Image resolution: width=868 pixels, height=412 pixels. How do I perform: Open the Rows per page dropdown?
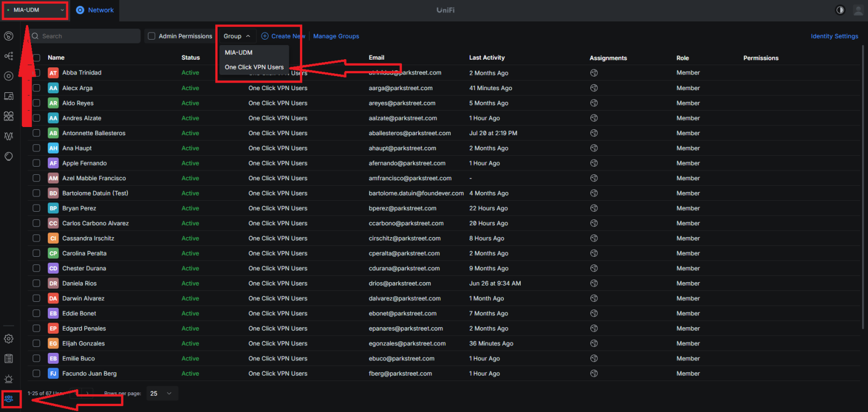[162, 394]
